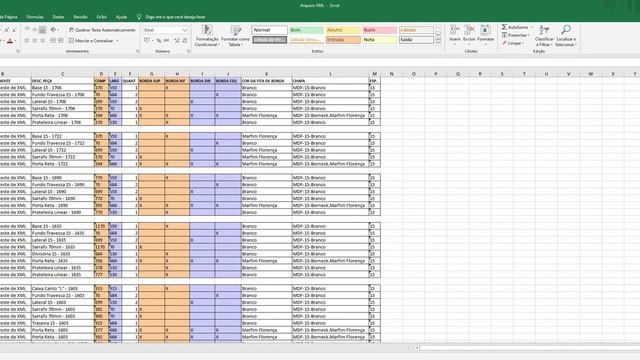Decrease font size with the small A icon

(14, 30)
